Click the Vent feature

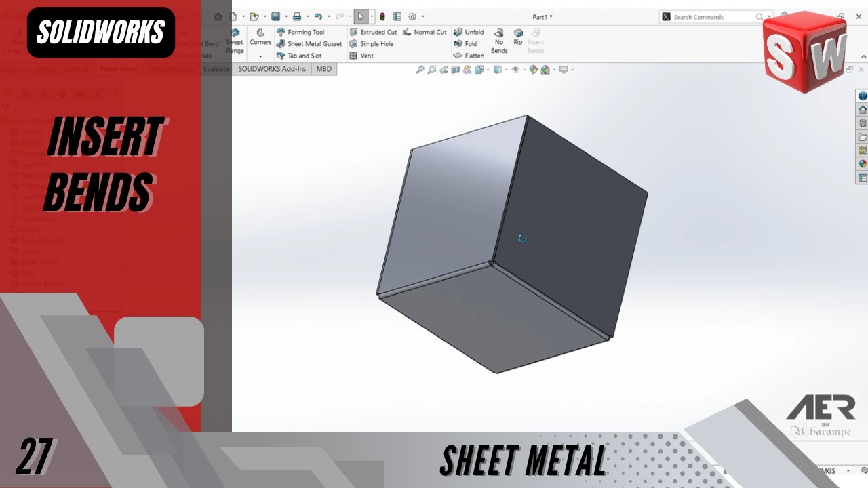coord(361,56)
